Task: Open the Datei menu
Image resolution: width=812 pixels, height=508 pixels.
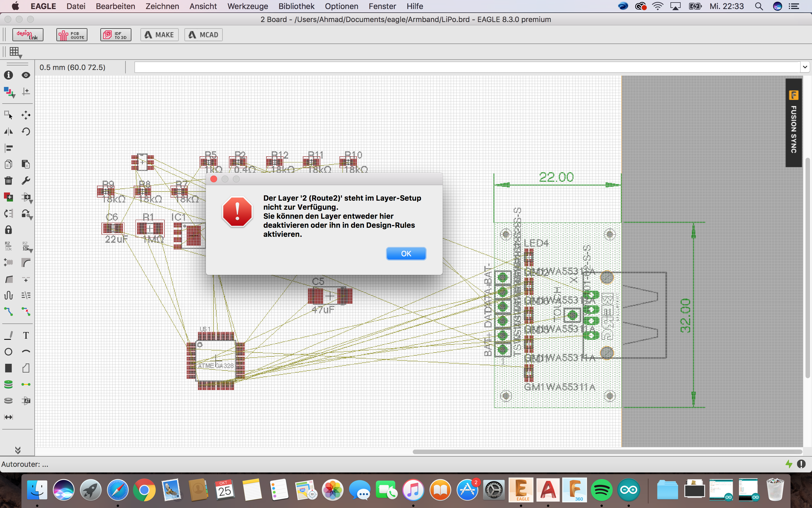Action: tap(76, 6)
